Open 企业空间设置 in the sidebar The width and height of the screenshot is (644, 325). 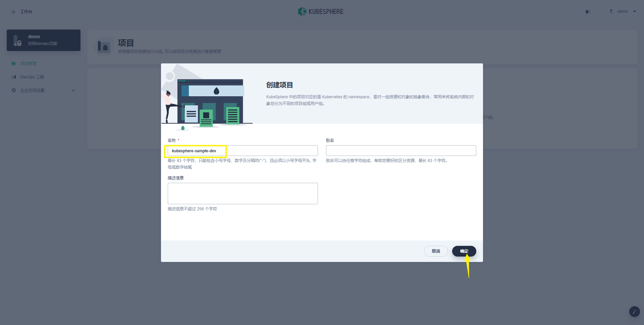pyautogui.click(x=32, y=90)
